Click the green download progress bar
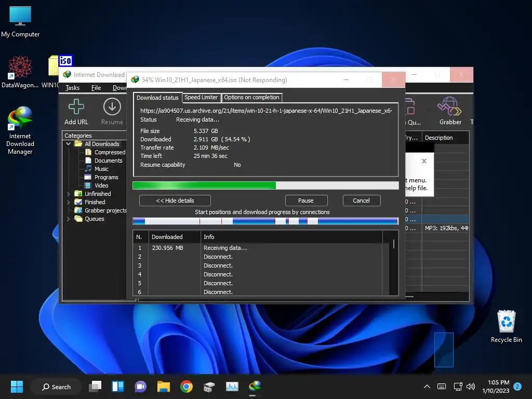Image resolution: width=532 pixels, height=399 pixels. [x=265, y=185]
